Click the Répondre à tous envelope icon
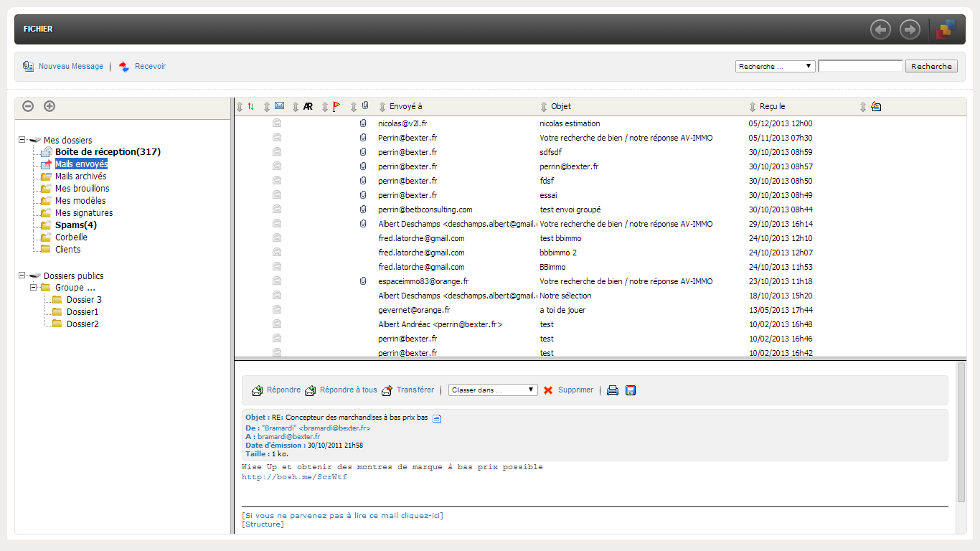 pos(311,390)
